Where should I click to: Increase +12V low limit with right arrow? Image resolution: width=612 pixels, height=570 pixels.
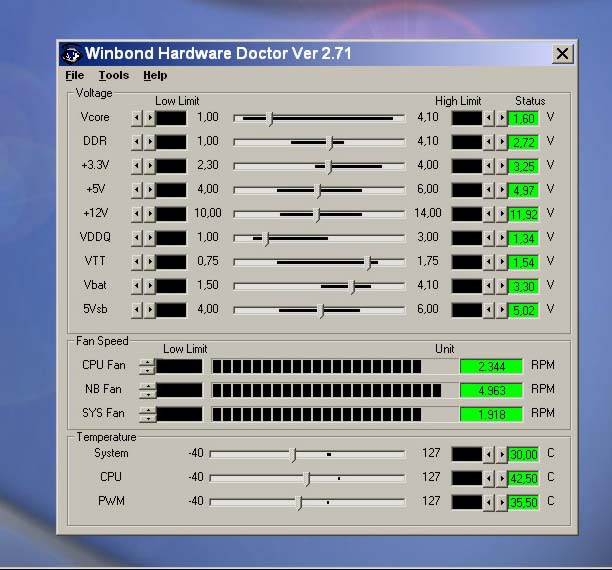click(x=150, y=214)
